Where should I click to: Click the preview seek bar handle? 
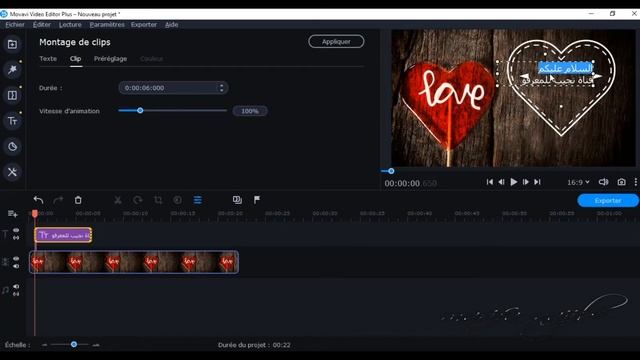tap(391, 171)
